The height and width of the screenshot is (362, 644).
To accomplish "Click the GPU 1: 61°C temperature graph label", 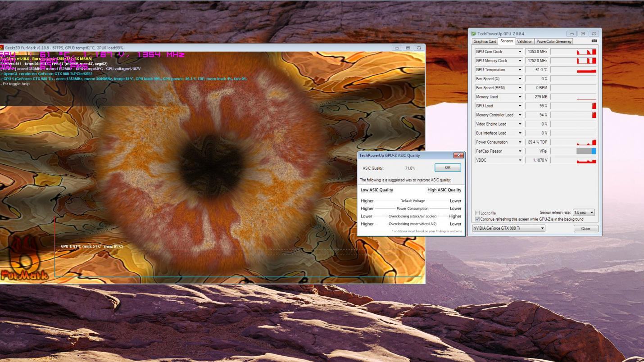I will [x=92, y=246].
